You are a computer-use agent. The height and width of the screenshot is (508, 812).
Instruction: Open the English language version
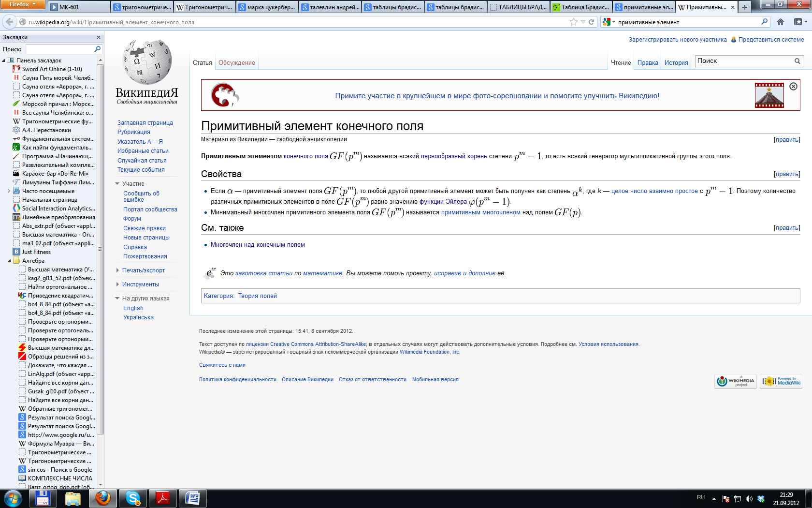click(133, 308)
